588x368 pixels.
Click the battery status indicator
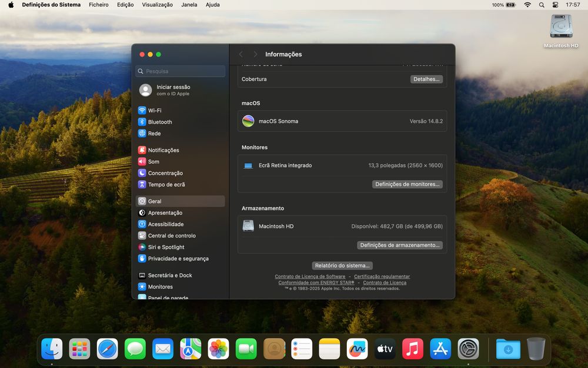click(x=504, y=5)
